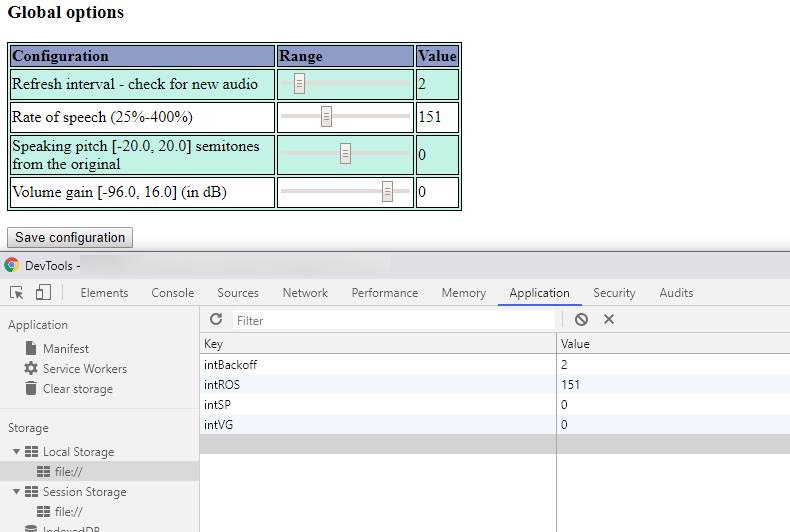Screen dimensions: 790x532
Task: Click the value 2 in intBackoff row
Action: [564, 365]
